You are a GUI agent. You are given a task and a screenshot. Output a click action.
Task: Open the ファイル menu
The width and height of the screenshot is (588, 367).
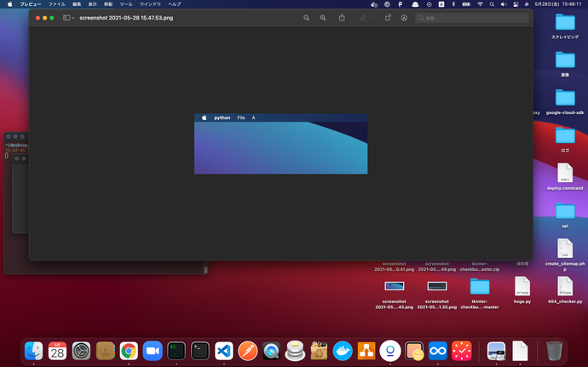(56, 4)
